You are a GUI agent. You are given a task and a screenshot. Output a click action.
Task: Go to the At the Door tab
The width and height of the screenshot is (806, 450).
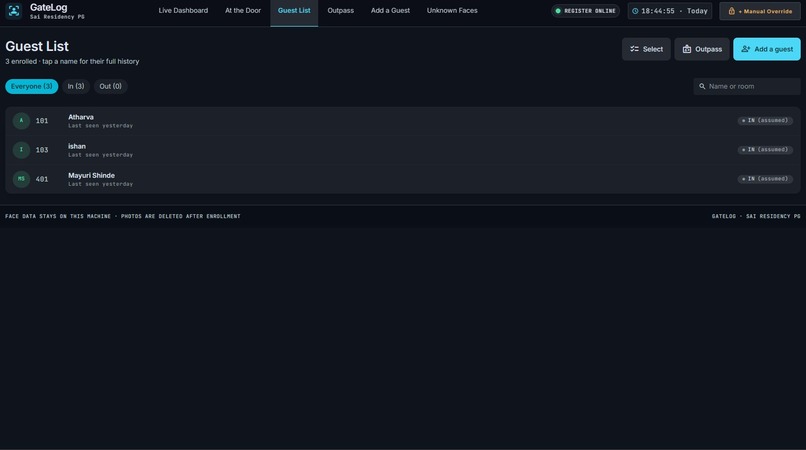tap(243, 11)
